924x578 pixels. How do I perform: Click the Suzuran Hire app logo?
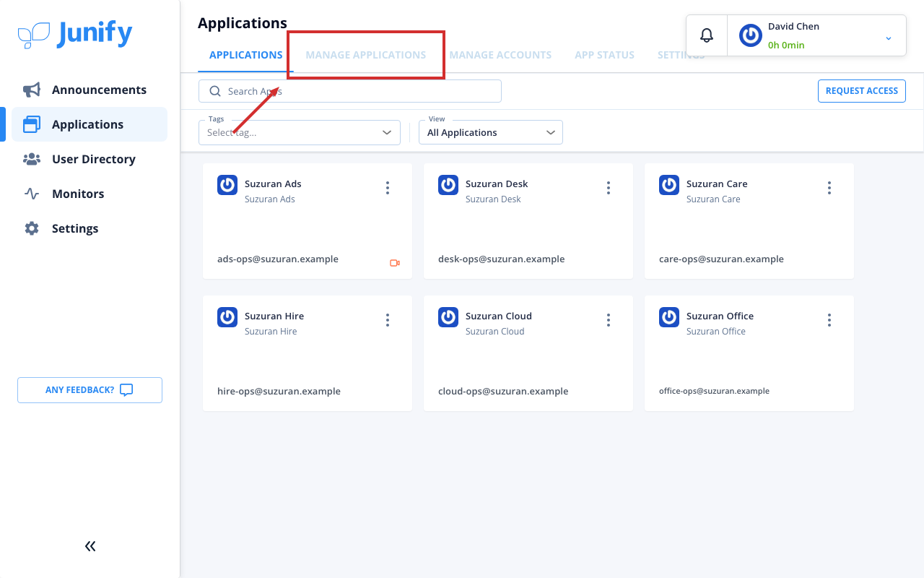click(227, 317)
